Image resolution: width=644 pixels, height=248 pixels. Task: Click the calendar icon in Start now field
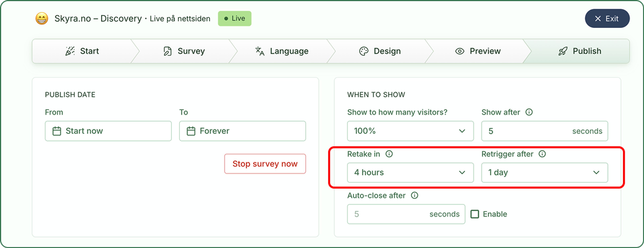coord(57,131)
